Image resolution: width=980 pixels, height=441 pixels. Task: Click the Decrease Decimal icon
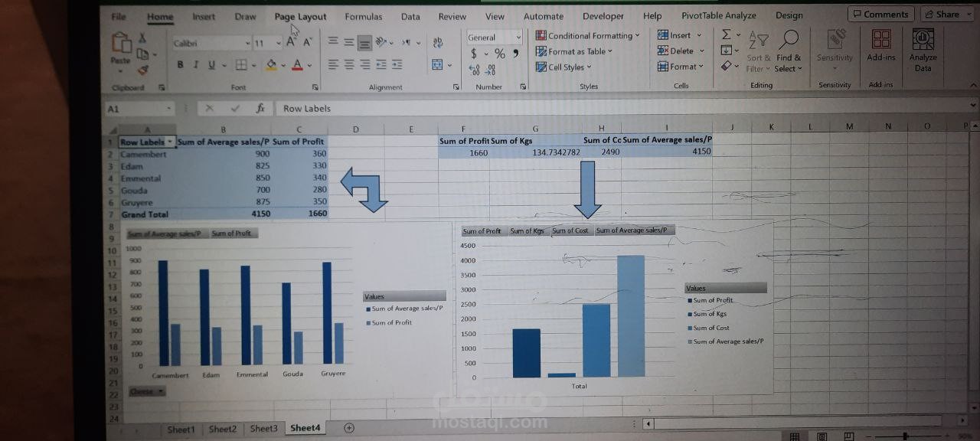pyautogui.click(x=491, y=69)
